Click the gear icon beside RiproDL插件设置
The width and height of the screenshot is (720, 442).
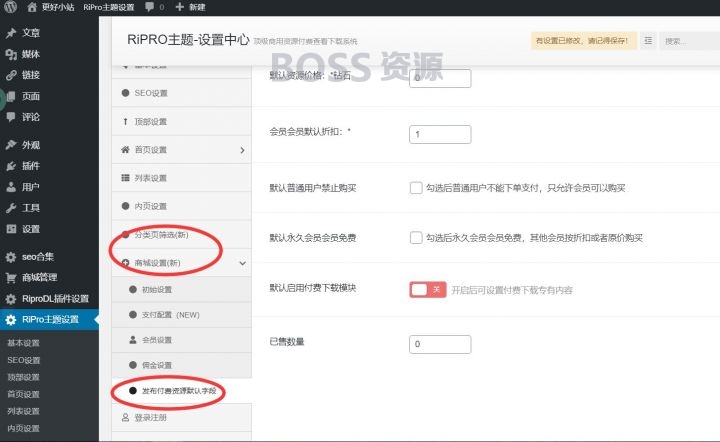pyautogui.click(x=11, y=299)
